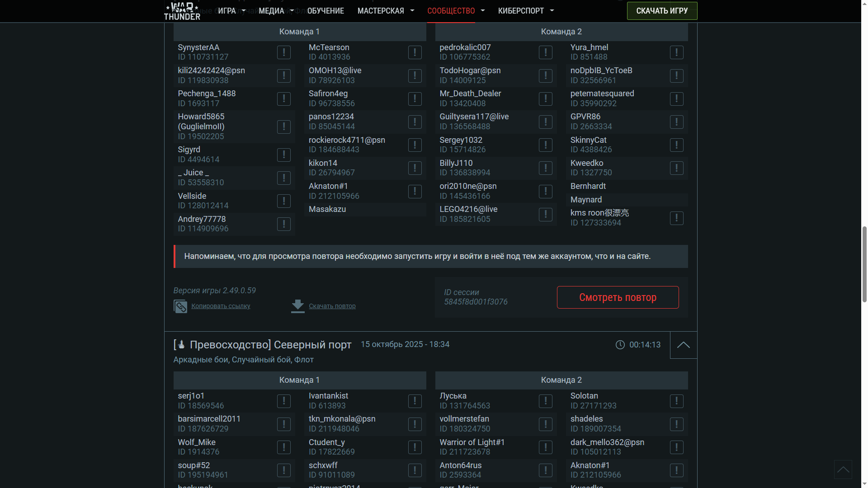Click the Копировать ссылку link

coord(221,306)
